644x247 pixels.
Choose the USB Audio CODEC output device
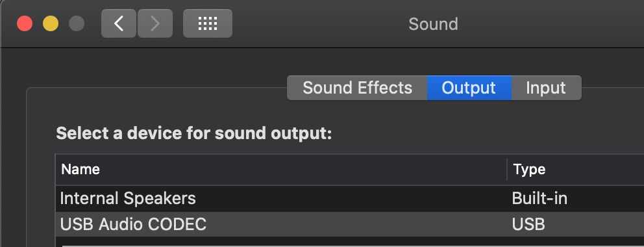tap(350, 224)
